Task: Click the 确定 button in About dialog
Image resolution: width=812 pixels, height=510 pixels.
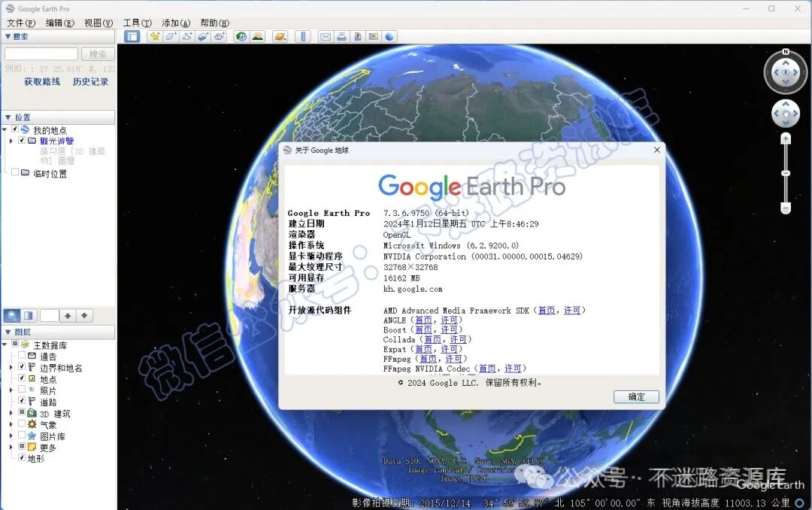Action: (x=637, y=397)
